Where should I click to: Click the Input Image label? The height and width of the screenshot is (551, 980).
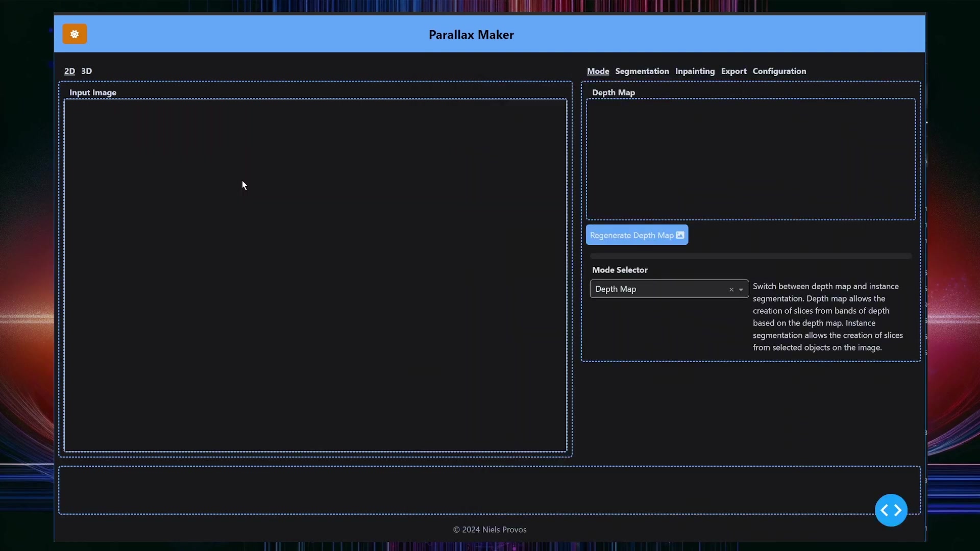pyautogui.click(x=93, y=92)
